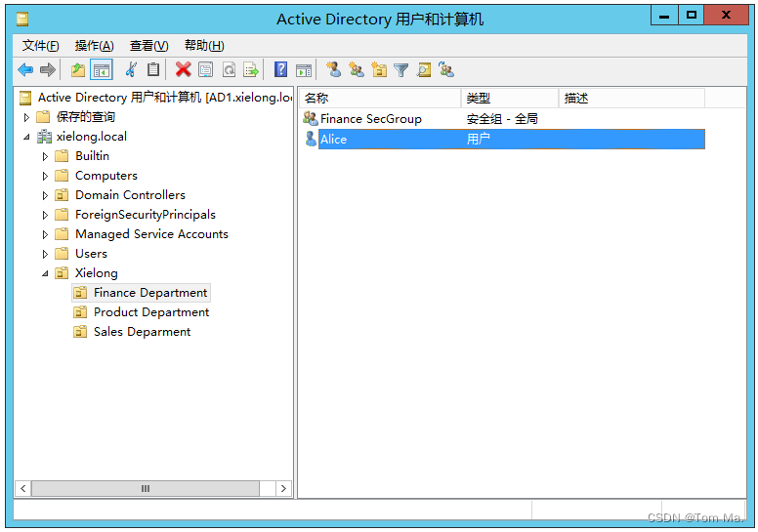Open Help with the blue question-mark icon
Image resolution: width=758 pixels, height=532 pixels.
[281, 69]
